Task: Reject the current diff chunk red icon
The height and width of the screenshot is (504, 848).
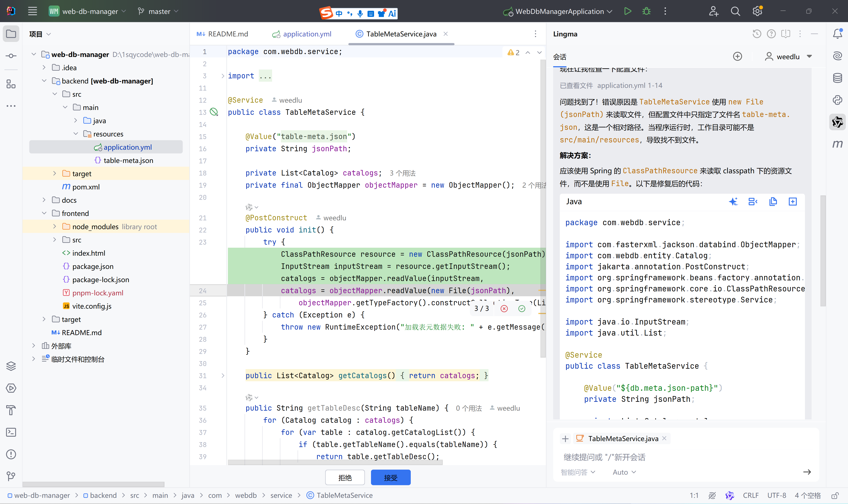Action: [504, 308]
